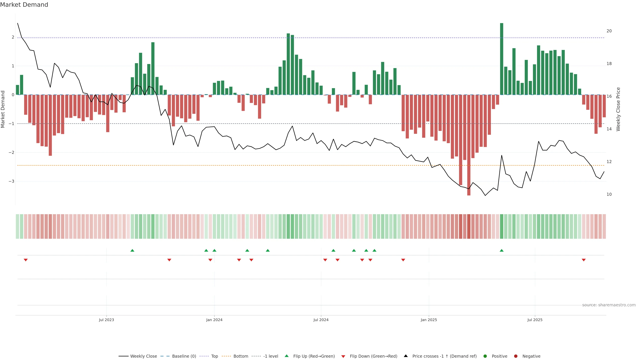Viewport: 644px width, 362px height.
Task: Click the Jan 2024 x-axis label
Action: point(214,320)
